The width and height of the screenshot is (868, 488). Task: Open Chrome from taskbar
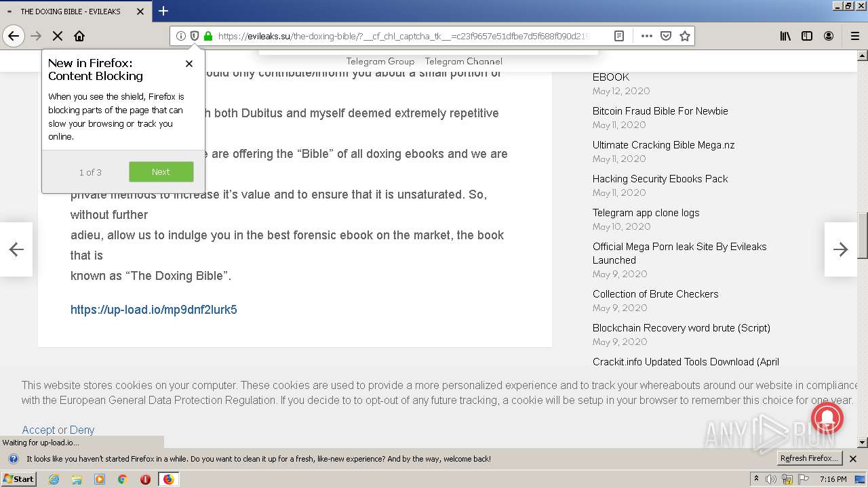tap(123, 479)
